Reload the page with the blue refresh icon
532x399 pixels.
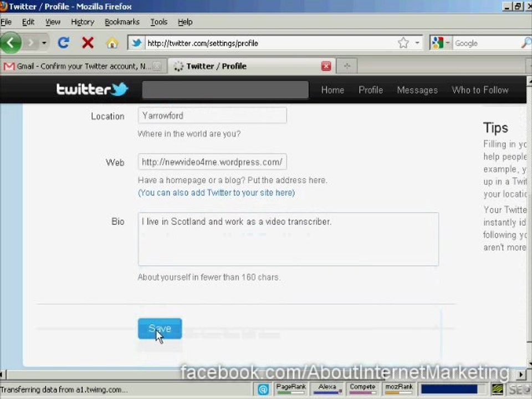[63, 43]
